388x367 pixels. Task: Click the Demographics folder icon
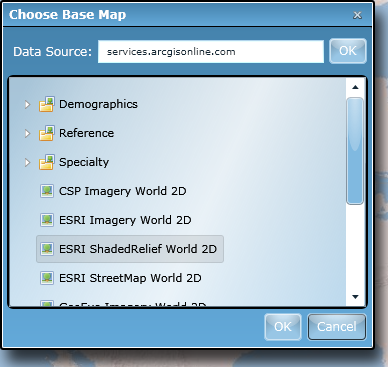(x=47, y=104)
